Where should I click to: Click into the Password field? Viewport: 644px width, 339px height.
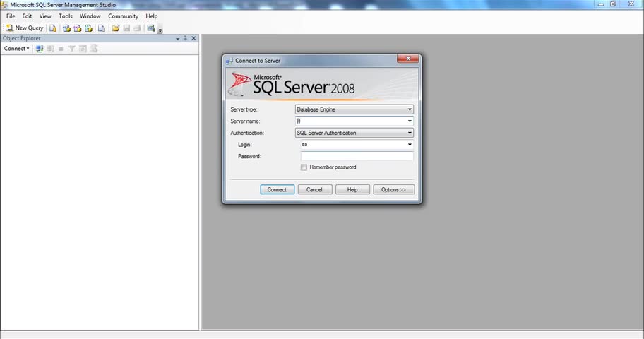click(x=357, y=156)
